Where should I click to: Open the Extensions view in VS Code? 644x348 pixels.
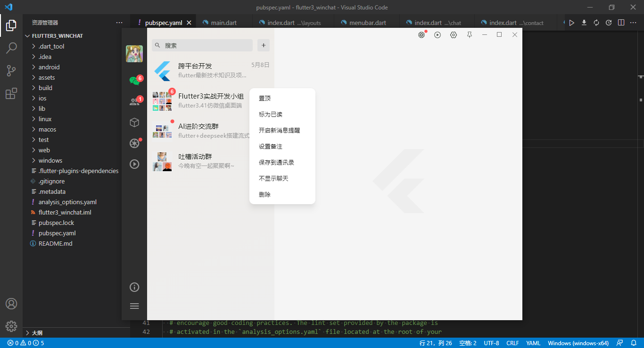tap(11, 93)
